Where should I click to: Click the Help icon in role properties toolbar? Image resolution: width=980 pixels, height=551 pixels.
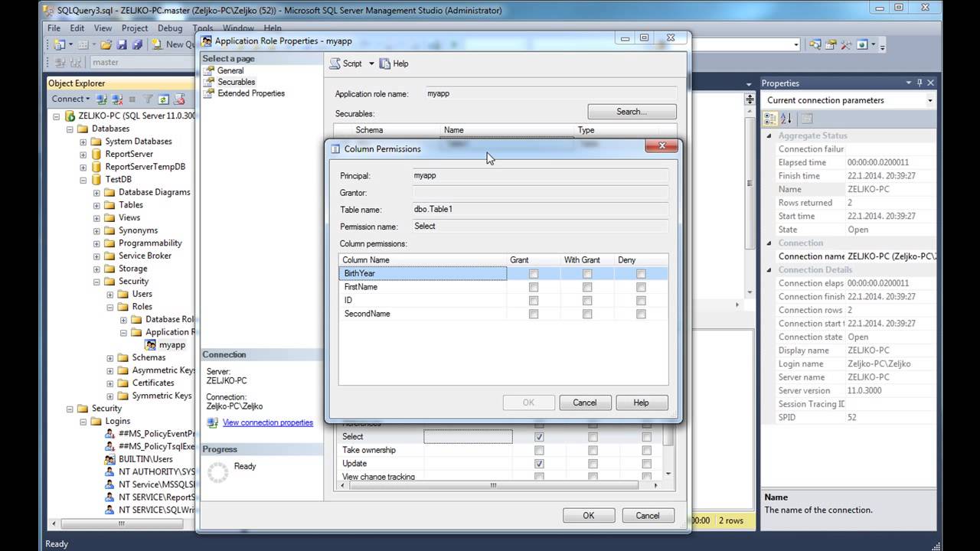point(385,64)
